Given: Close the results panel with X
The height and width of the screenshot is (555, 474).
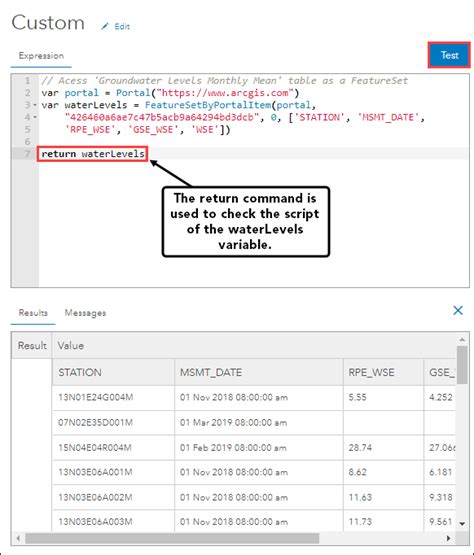Looking at the screenshot, I should click(458, 310).
